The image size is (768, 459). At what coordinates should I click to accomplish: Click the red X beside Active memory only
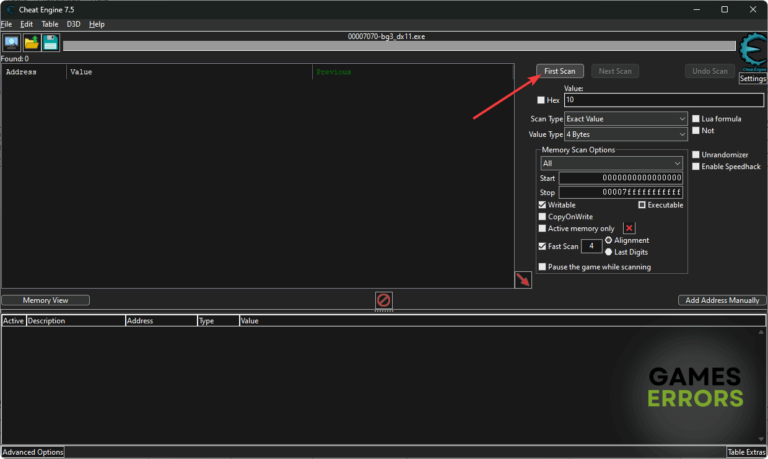pyautogui.click(x=629, y=229)
